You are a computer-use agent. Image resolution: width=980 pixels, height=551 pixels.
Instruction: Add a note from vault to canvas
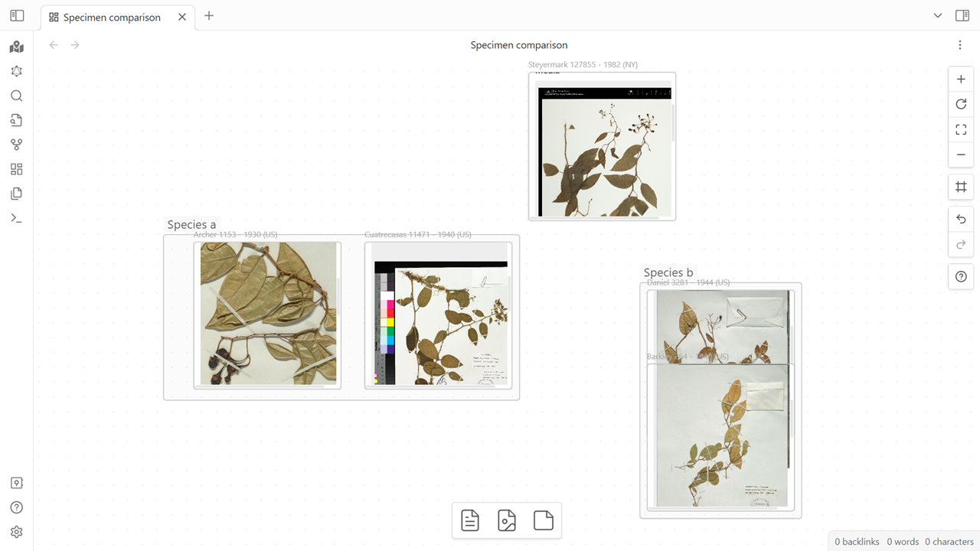point(544,520)
